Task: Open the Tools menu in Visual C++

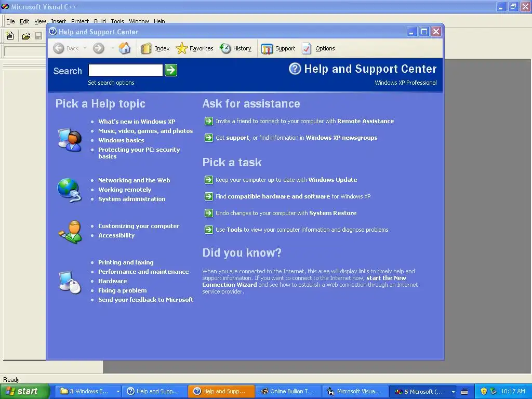Action: (x=117, y=21)
